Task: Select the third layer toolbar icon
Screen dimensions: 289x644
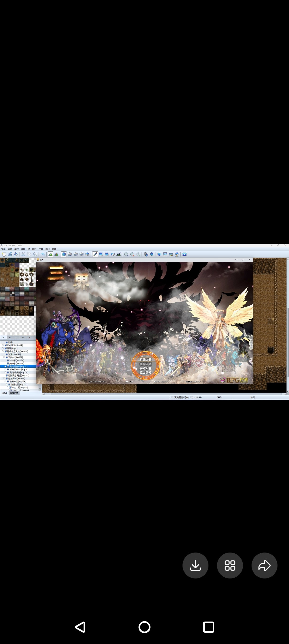Action: coord(76,254)
